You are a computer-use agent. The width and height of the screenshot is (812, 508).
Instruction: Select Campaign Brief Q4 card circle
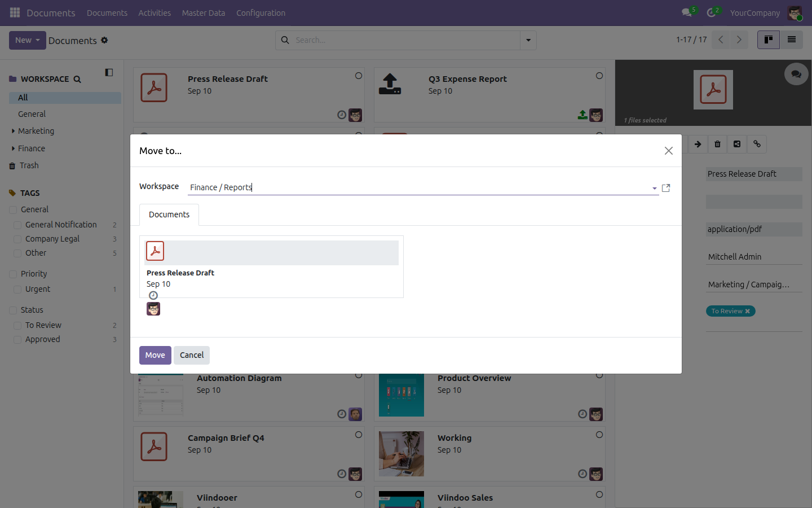(x=359, y=435)
